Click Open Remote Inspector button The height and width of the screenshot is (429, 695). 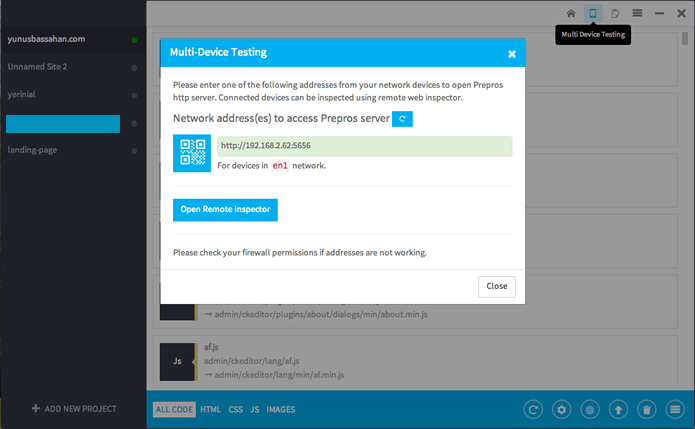coord(225,210)
